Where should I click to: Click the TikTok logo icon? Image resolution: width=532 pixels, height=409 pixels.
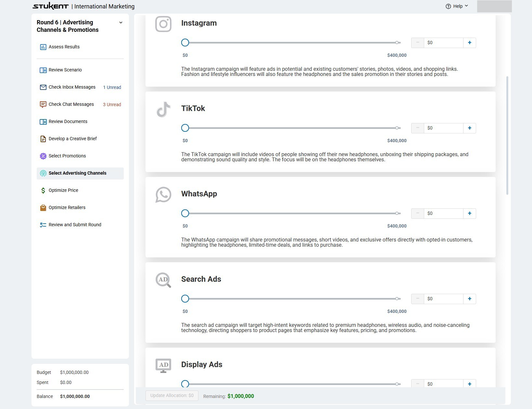(163, 109)
